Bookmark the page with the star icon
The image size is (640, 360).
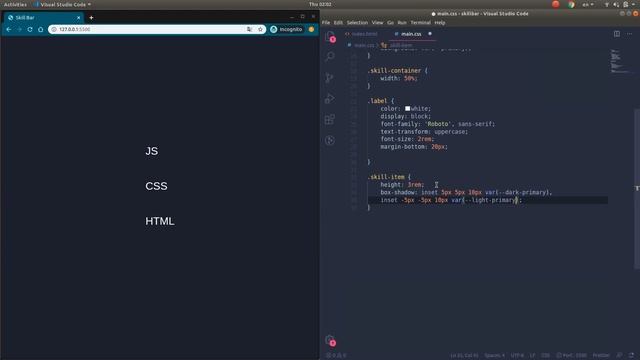point(260,29)
